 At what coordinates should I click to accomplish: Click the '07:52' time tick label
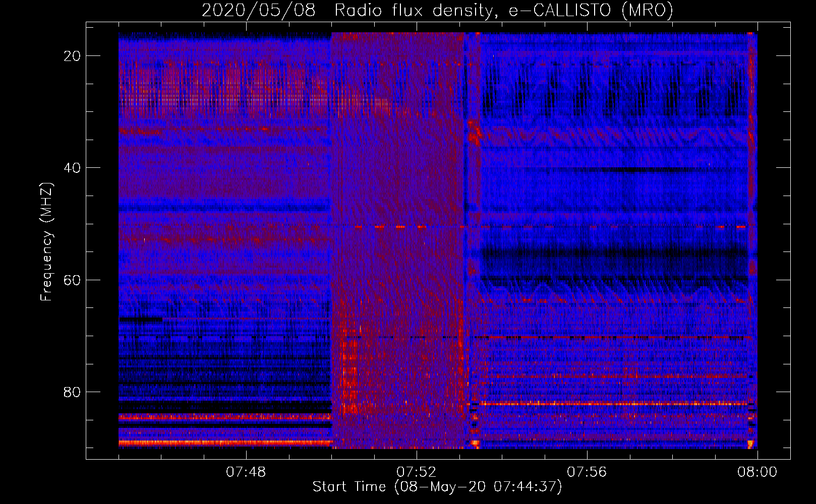(416, 472)
